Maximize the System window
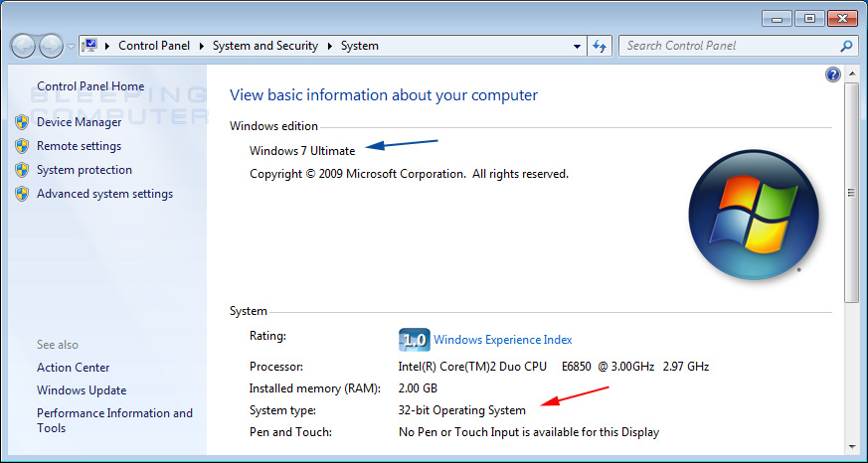868x463 pixels. point(809,19)
